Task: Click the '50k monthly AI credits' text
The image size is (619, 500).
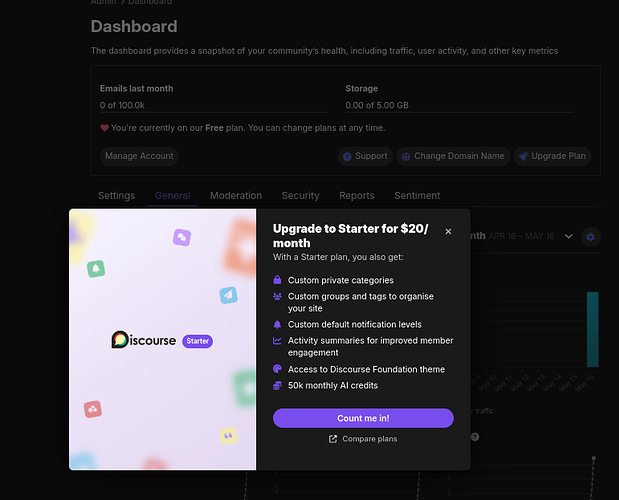Action: click(x=333, y=386)
